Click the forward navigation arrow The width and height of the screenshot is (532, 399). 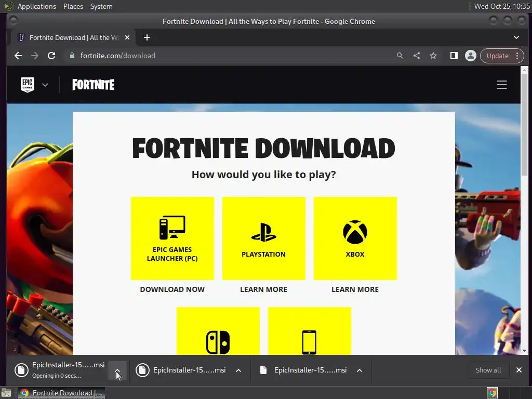pyautogui.click(x=35, y=56)
